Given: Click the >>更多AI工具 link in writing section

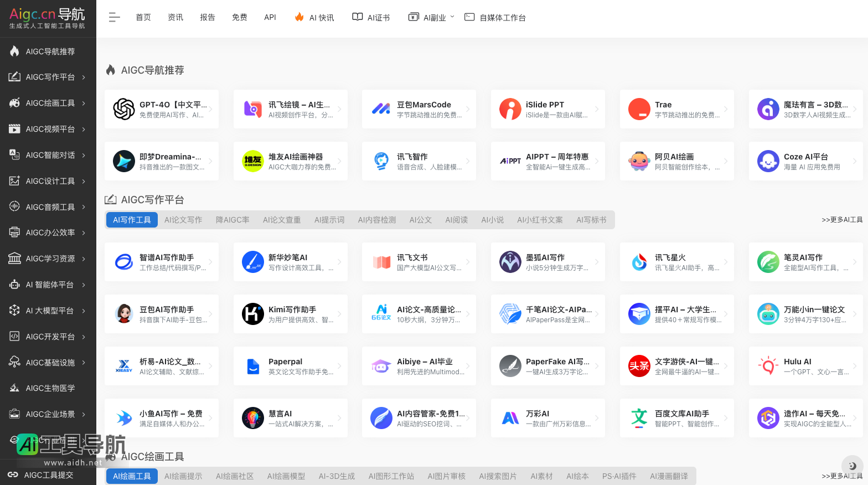Looking at the screenshot, I should pos(841,220).
